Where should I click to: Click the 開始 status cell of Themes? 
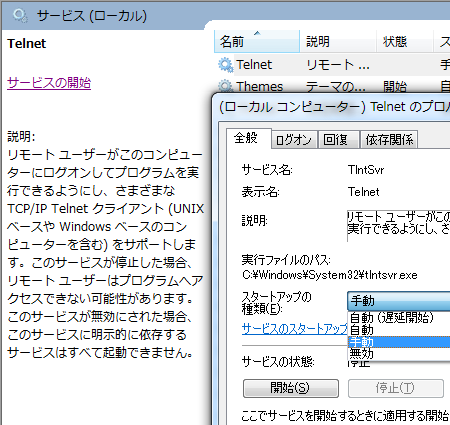point(395,87)
